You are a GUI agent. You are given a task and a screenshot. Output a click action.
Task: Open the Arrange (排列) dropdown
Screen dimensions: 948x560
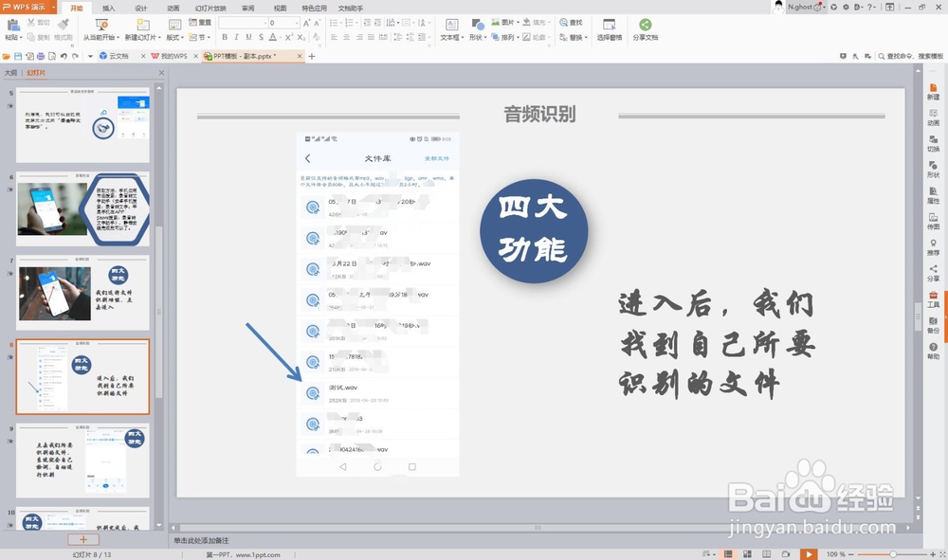tap(505, 38)
